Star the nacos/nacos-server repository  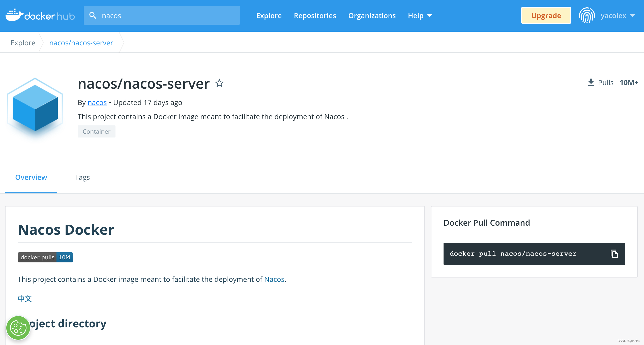pos(219,83)
